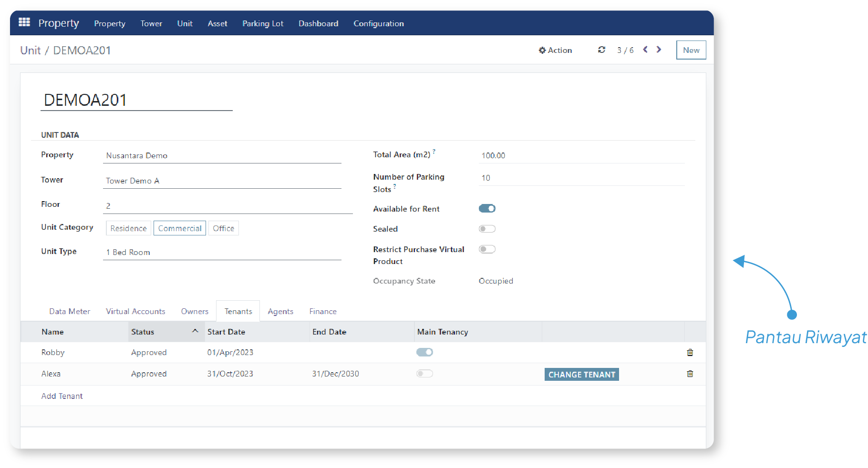Screen dimensions: 868x468
Task: Open the Property dropdown field
Action: tap(222, 156)
